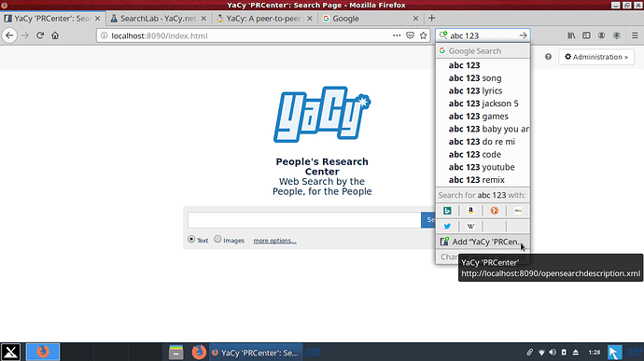Viewport: 644px width, 361px height.
Task: Open the Library icon in the toolbar
Action: click(571, 35)
